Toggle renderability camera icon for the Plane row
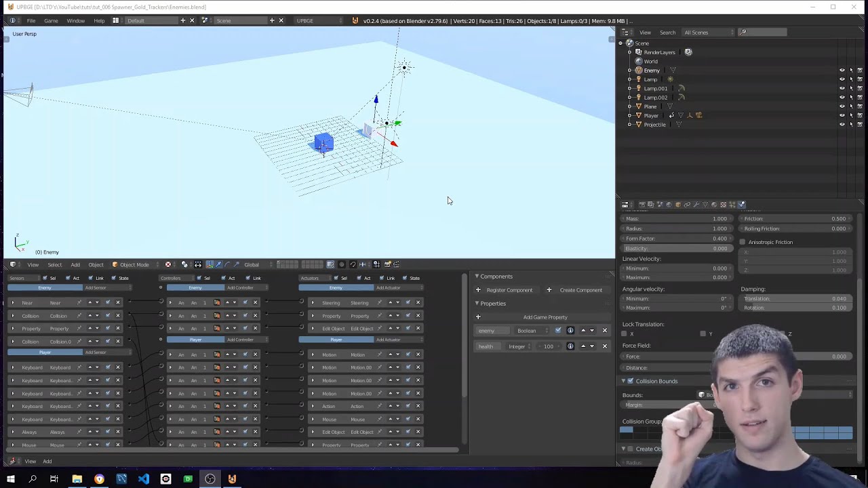This screenshot has height=488, width=868. (x=860, y=106)
